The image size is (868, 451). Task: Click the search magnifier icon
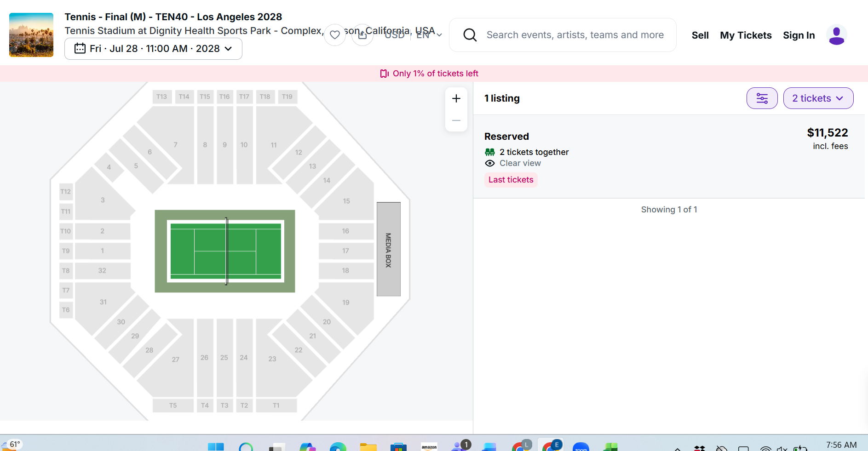point(470,35)
